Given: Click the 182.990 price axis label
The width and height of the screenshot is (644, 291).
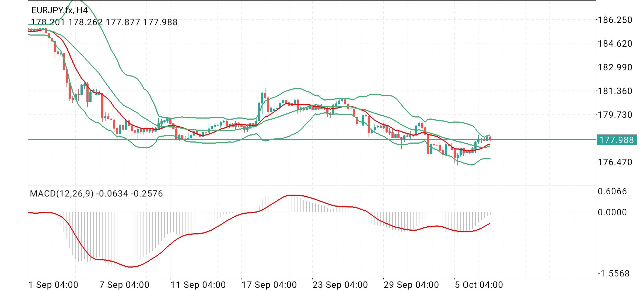Looking at the screenshot, I should coord(615,67).
